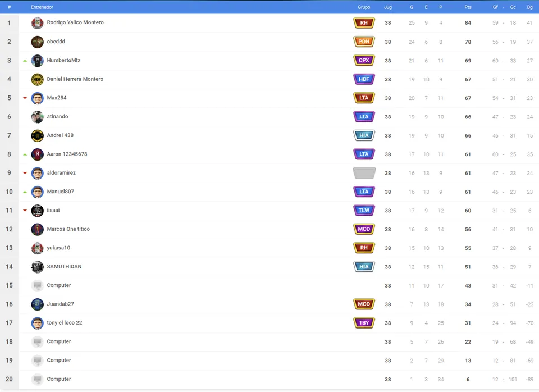Viewport: 539px width, 392px height.
Task: Open the HumbertoMtz manager name
Action: pos(63,60)
